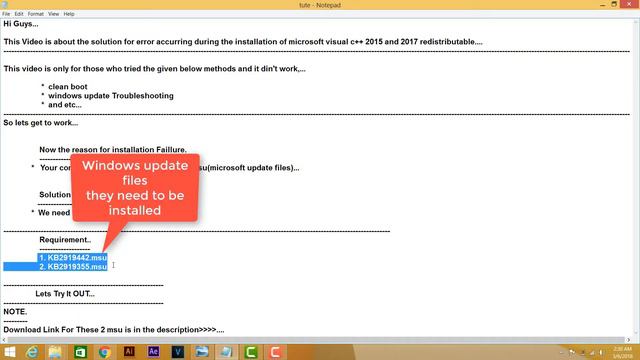
Task: Click the 'Lets Try It OUT...' line
Action: coord(65,293)
